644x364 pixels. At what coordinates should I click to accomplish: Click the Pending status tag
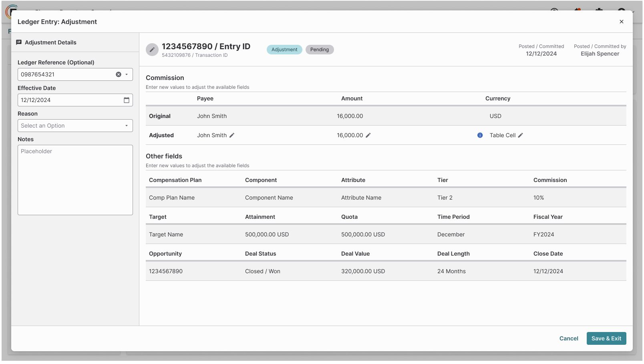pyautogui.click(x=320, y=50)
